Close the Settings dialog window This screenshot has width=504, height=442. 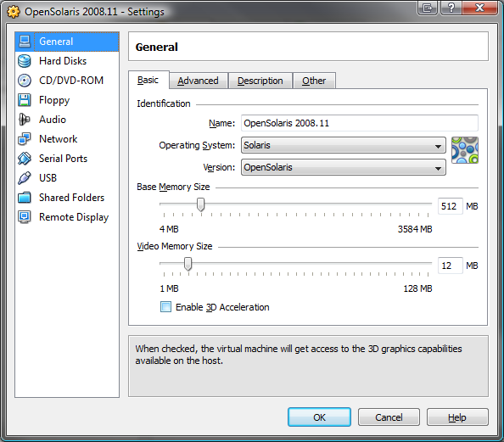[479, 8]
